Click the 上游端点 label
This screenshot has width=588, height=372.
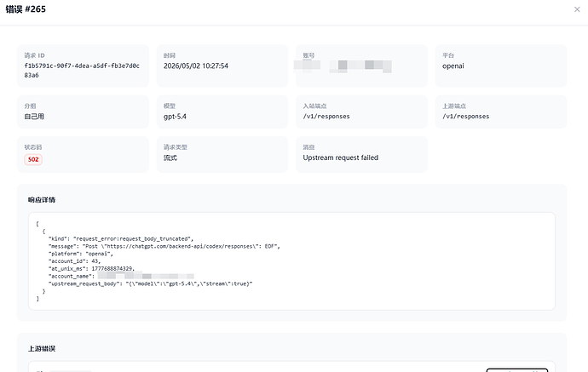click(454, 106)
